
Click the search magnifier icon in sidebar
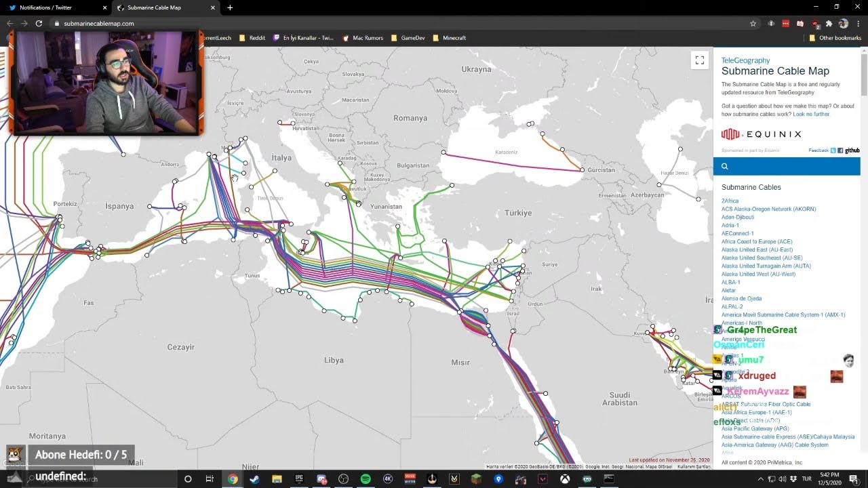click(x=724, y=166)
